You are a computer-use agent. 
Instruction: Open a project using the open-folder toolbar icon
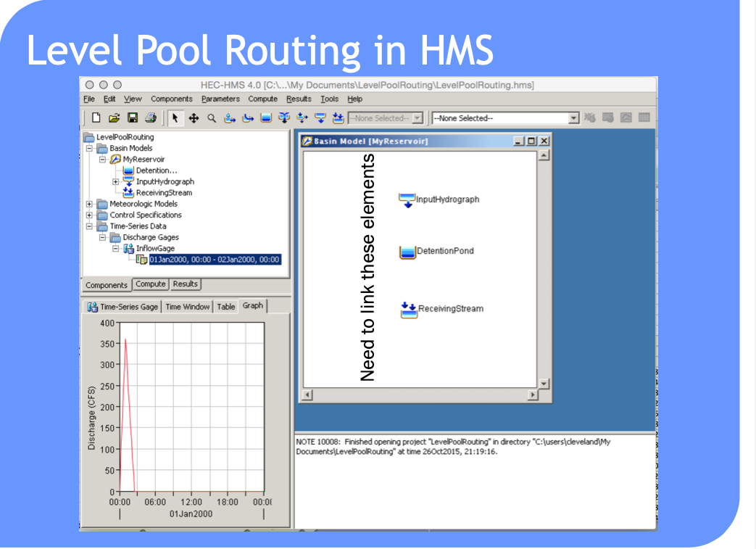[x=115, y=117]
